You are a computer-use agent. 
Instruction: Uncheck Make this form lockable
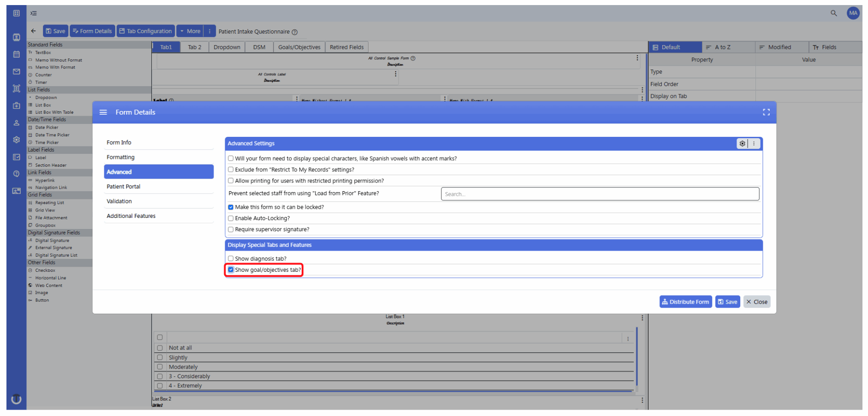231,207
